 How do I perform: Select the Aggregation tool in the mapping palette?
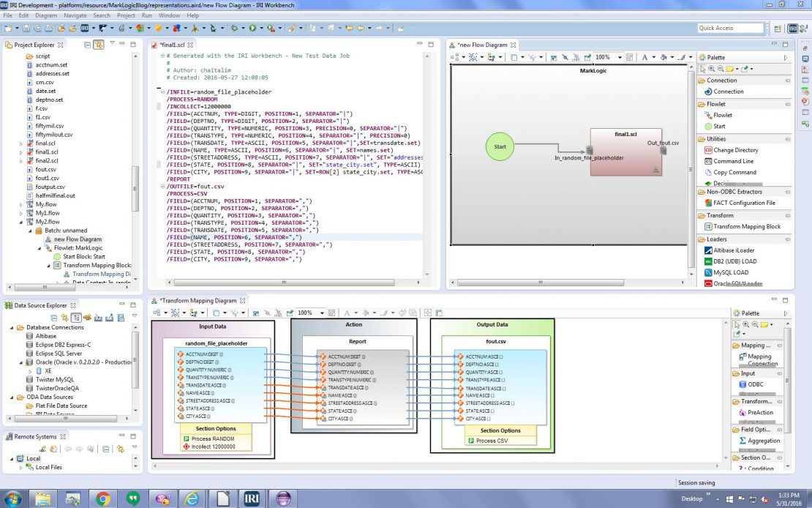759,441
